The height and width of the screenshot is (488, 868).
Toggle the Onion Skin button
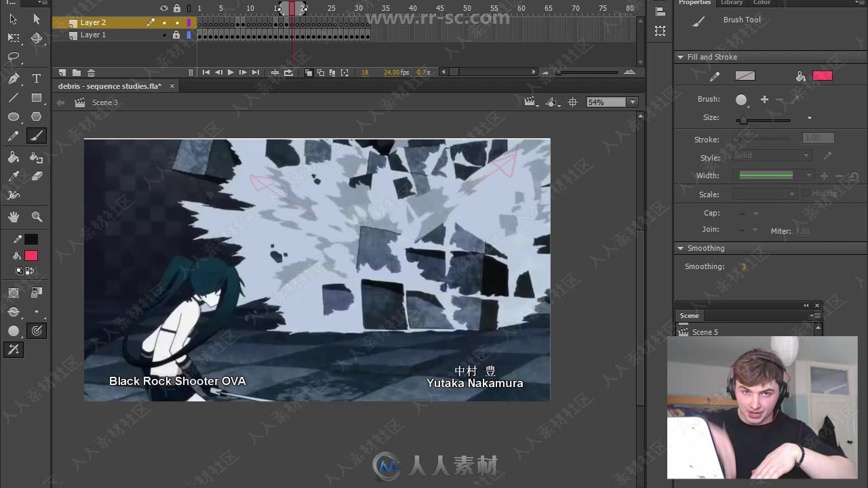tap(309, 73)
